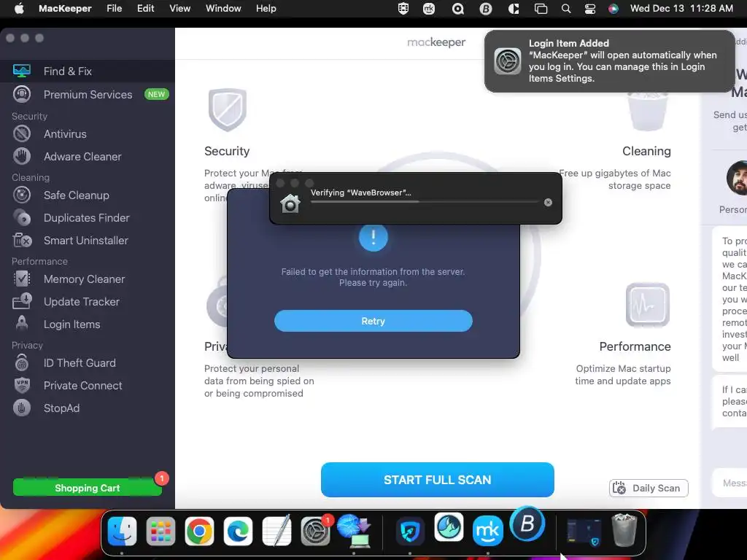Open Control Center in menu bar

pyautogui.click(x=589, y=9)
